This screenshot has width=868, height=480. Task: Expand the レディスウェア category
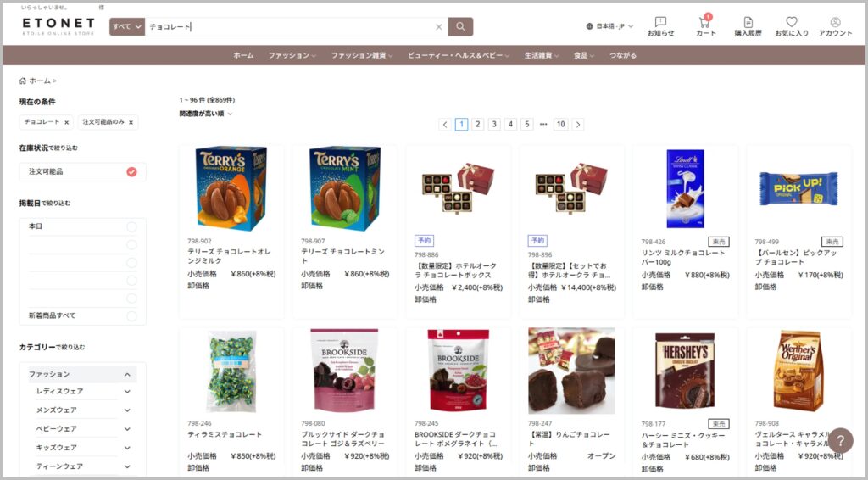(127, 392)
